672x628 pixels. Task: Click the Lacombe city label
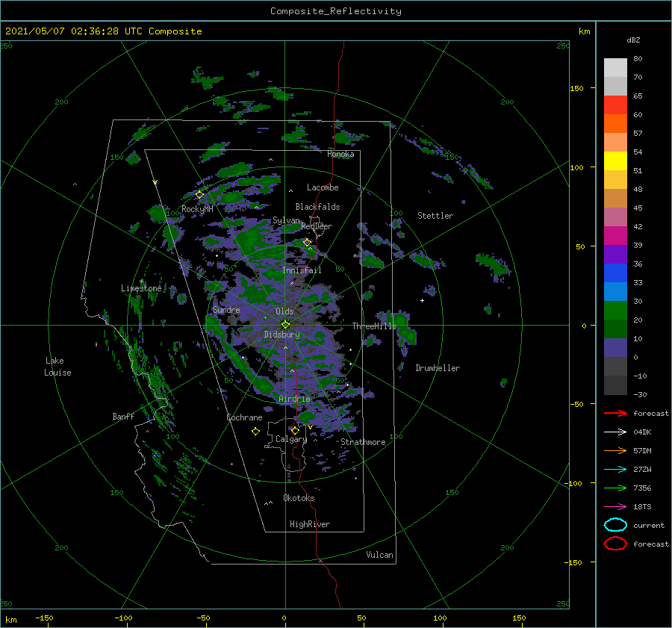[x=323, y=187]
